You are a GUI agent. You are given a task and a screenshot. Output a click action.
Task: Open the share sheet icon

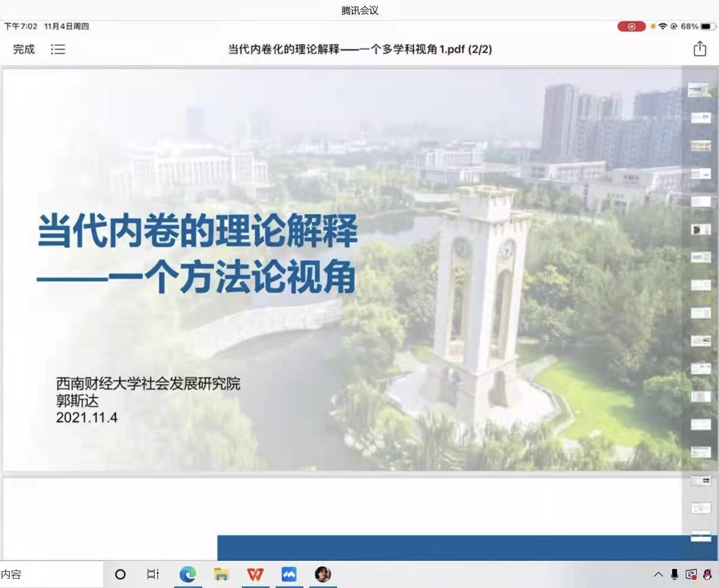tap(700, 49)
